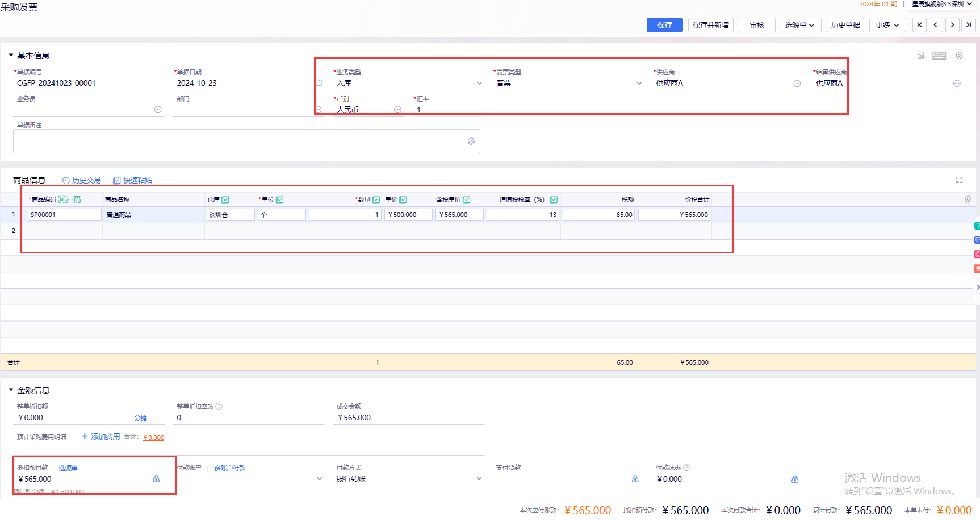Collapse the 基本信息 section

(x=11, y=55)
